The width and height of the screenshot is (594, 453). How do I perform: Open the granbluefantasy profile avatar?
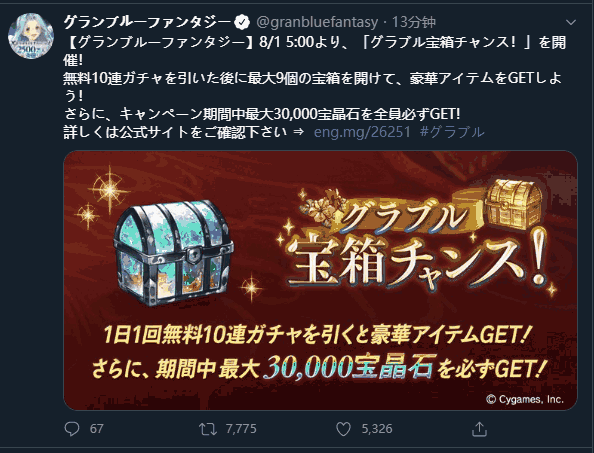(31, 36)
